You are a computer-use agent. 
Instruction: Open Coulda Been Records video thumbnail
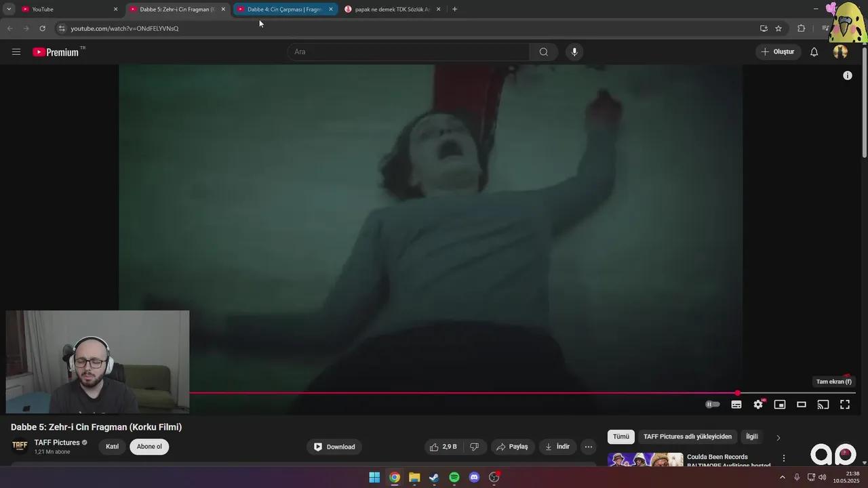646,459
